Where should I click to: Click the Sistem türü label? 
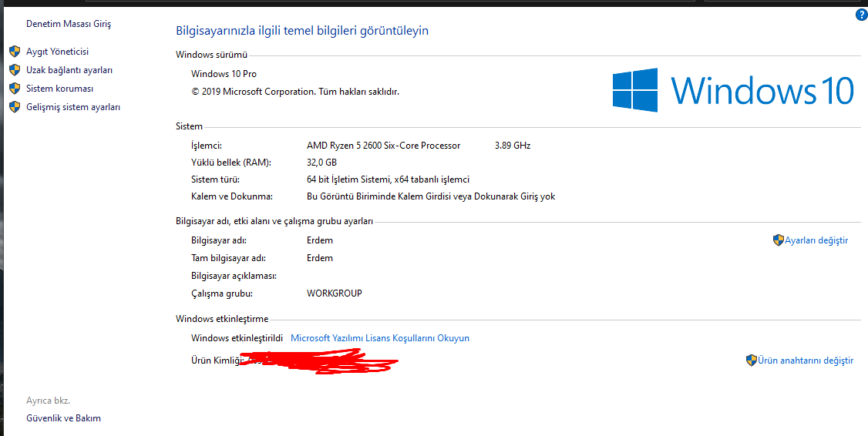pyautogui.click(x=215, y=179)
